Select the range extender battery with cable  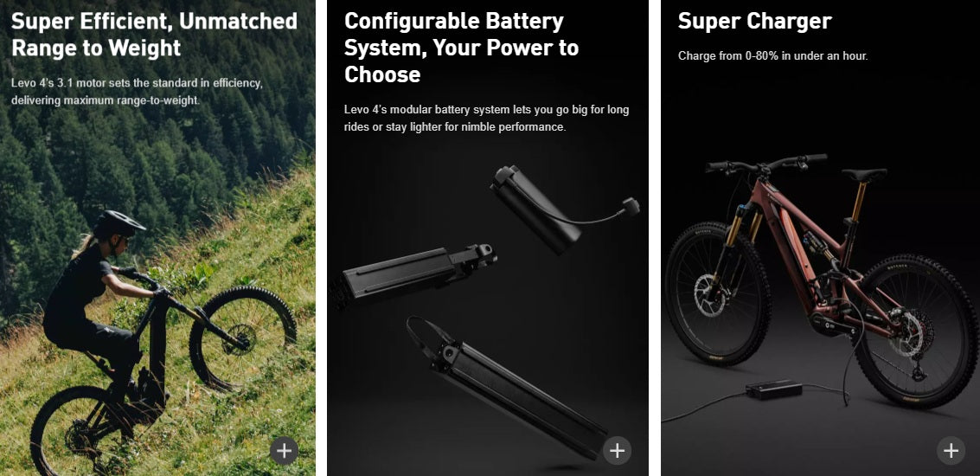(x=558, y=209)
